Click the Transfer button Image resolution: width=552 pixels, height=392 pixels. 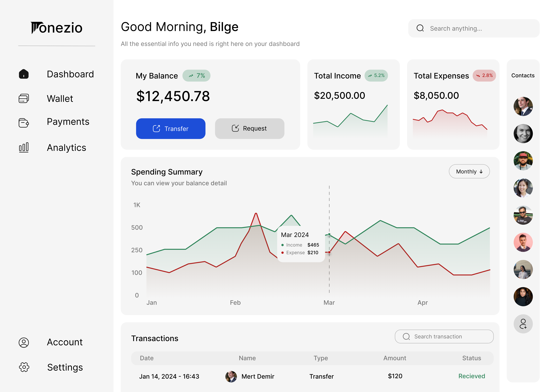pos(171,129)
